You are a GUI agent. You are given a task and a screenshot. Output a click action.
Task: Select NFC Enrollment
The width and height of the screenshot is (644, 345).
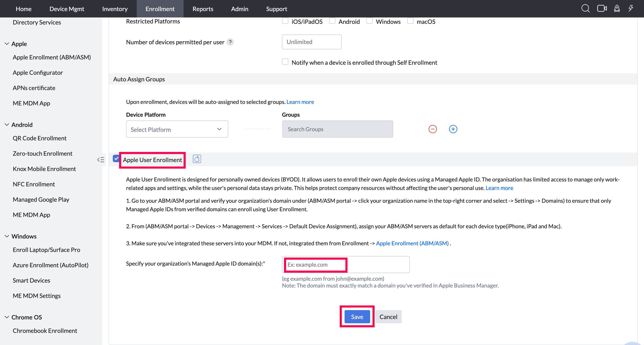point(34,184)
